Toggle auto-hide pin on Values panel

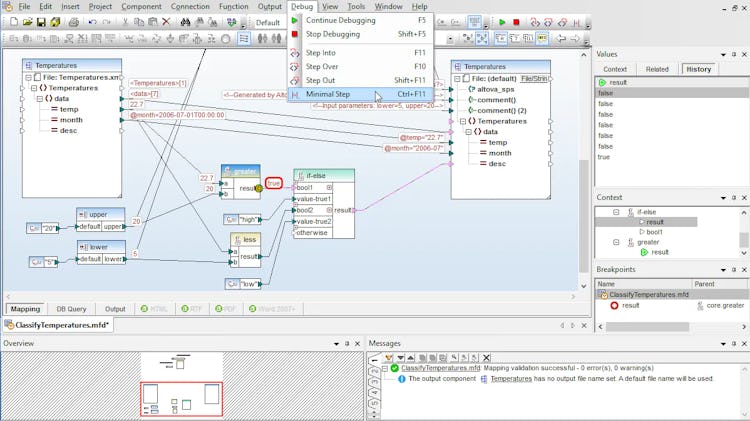coord(734,55)
